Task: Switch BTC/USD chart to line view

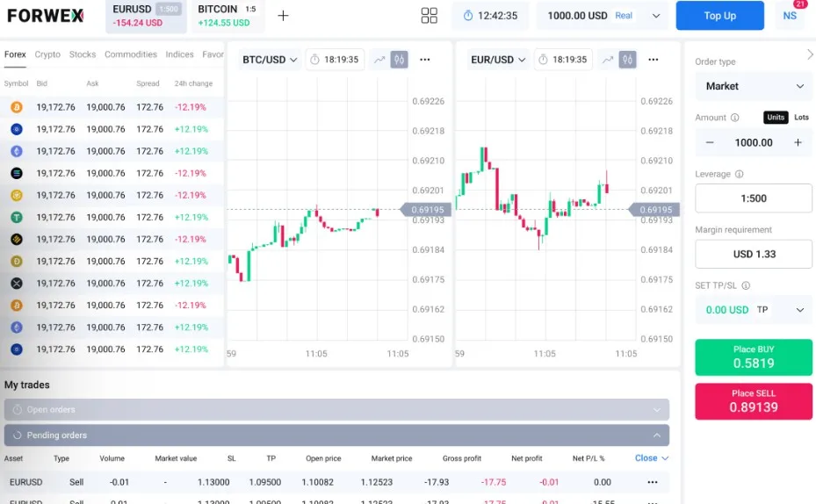Action: click(379, 60)
